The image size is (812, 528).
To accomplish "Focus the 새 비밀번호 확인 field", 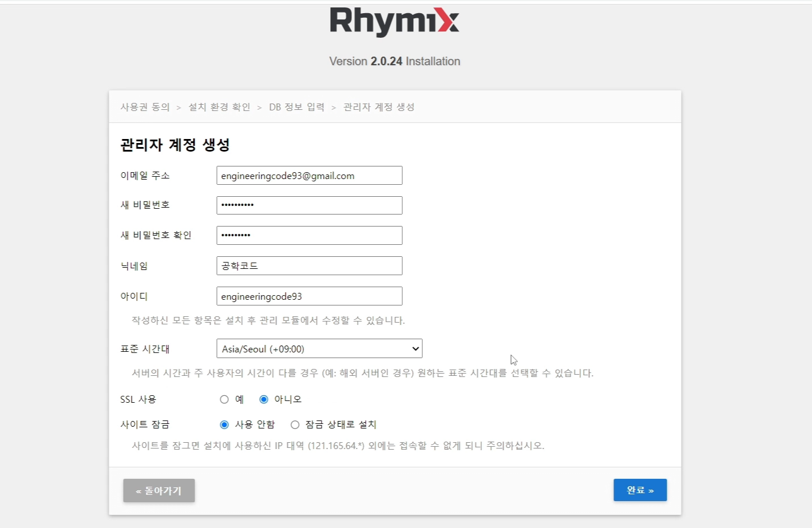I will point(309,235).
